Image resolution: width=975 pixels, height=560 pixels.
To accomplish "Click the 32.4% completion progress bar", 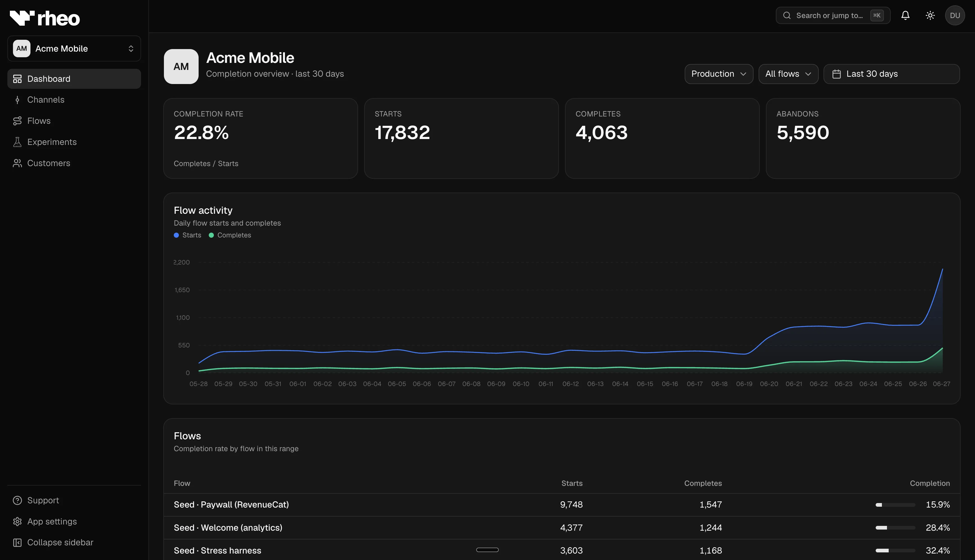I will click(x=895, y=551).
